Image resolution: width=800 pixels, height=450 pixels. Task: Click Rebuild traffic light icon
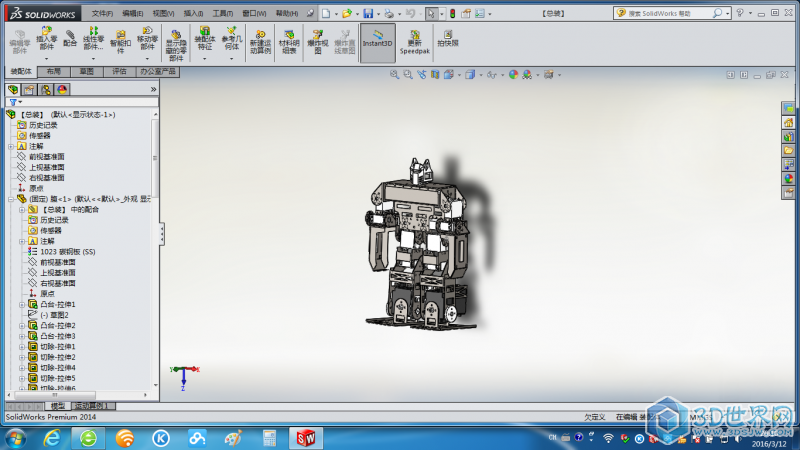(x=453, y=14)
